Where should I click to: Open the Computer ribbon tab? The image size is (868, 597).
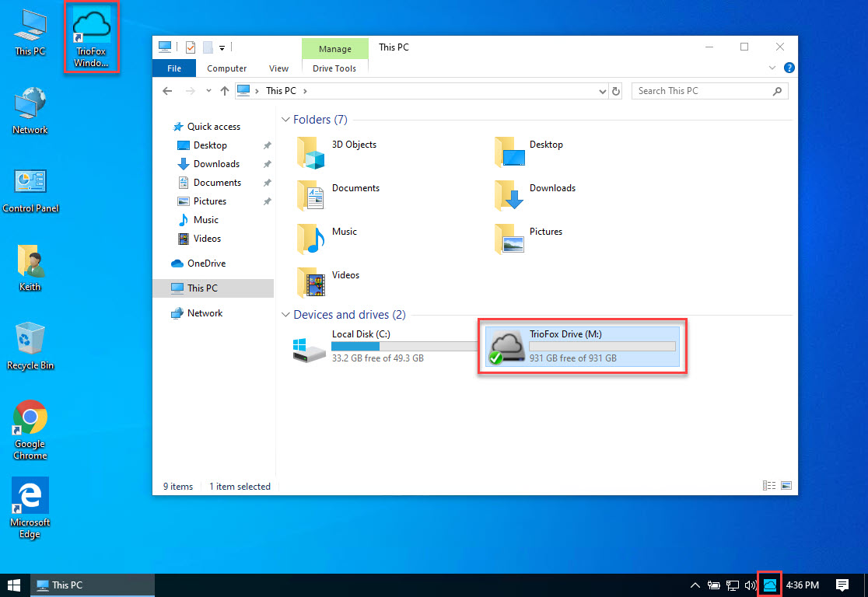point(226,68)
